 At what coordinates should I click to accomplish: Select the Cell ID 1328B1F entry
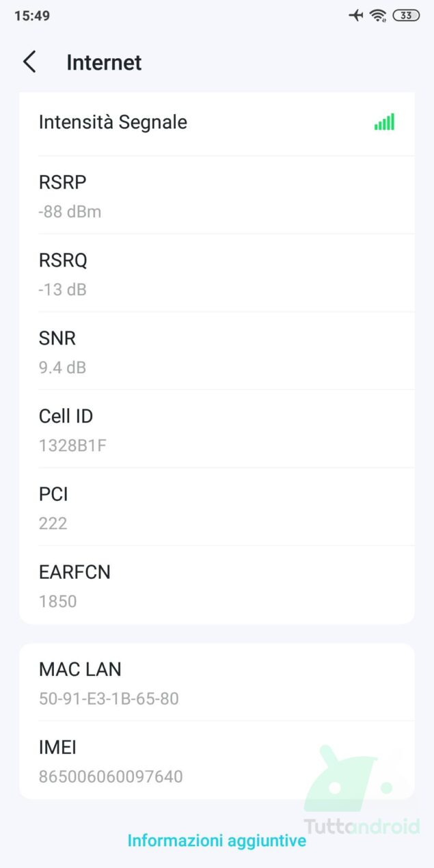coord(217,429)
